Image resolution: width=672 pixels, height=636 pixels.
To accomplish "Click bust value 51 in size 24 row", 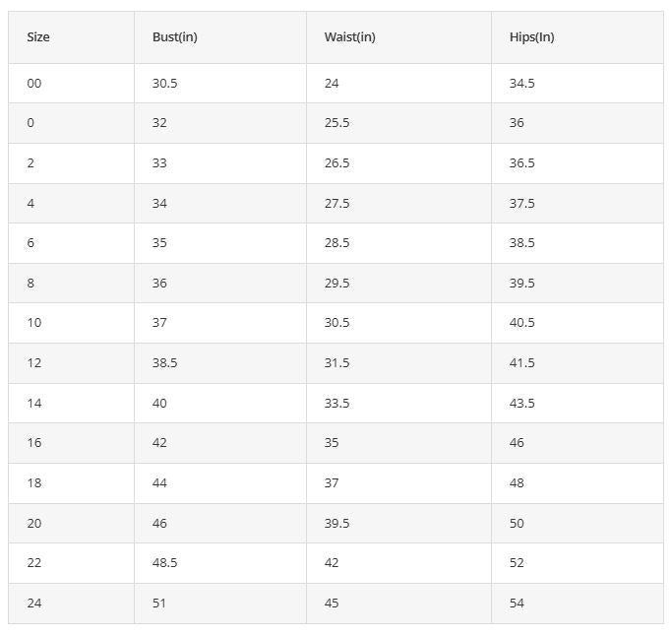I will 159,603.
